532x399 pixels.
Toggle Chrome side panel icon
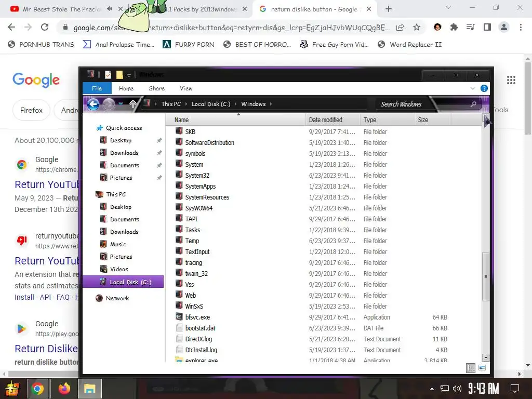(487, 27)
